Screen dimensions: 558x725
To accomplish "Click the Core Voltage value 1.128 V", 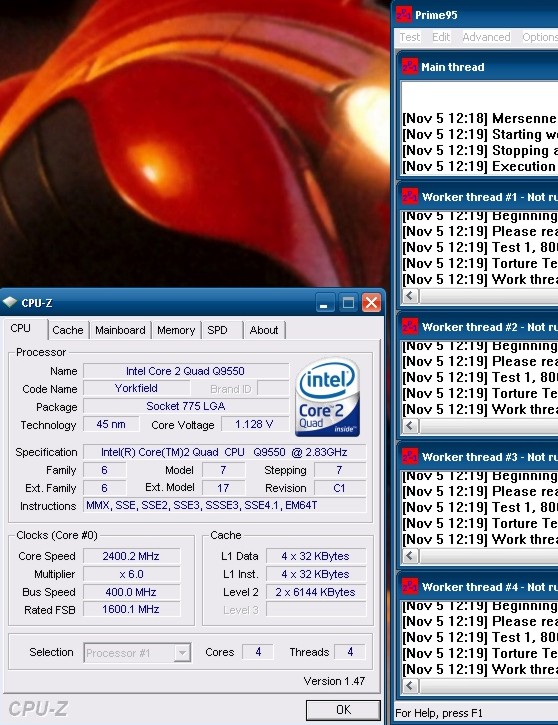I will (254, 424).
